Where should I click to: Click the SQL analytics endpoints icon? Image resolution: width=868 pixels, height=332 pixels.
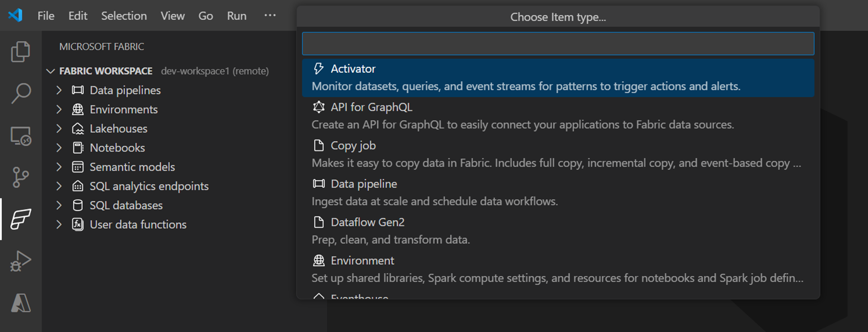78,186
